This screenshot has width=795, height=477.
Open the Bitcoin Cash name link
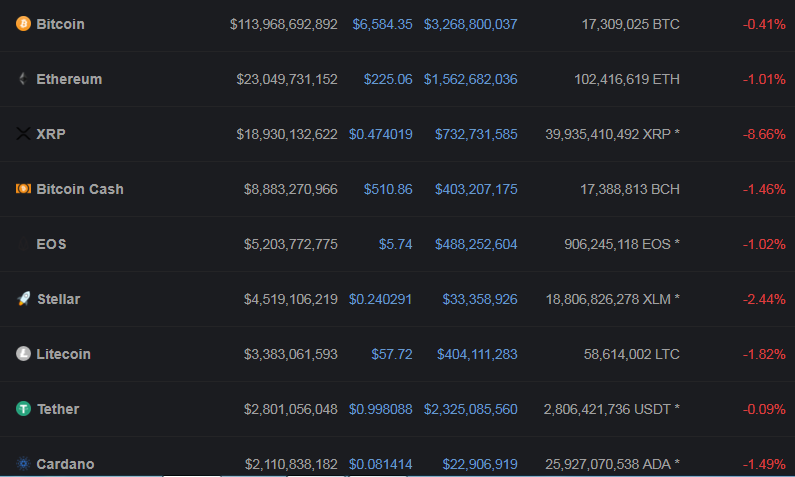[x=80, y=189]
